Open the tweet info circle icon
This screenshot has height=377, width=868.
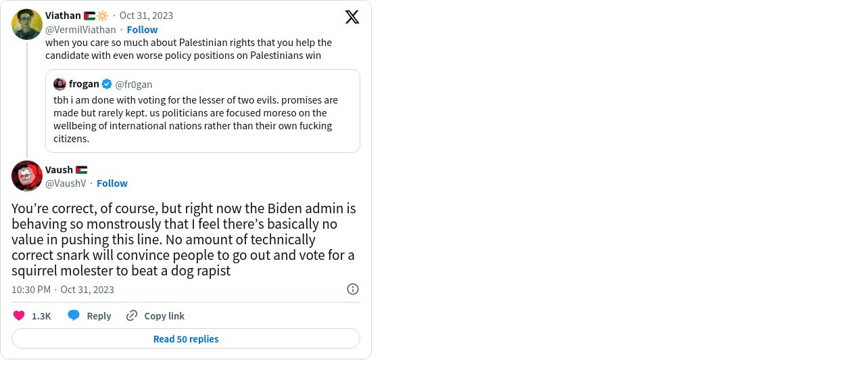tap(353, 289)
